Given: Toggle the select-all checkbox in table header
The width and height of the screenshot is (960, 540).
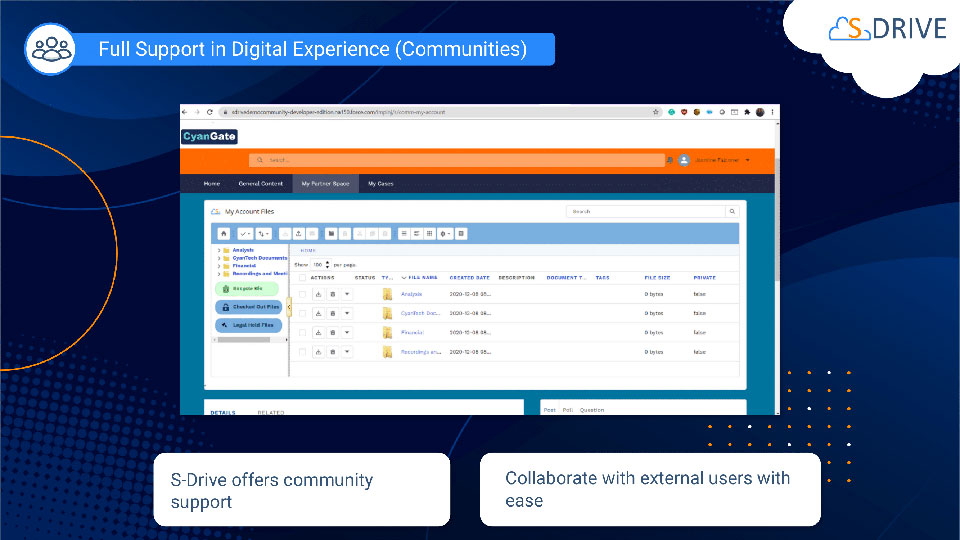Looking at the screenshot, I should click(302, 278).
